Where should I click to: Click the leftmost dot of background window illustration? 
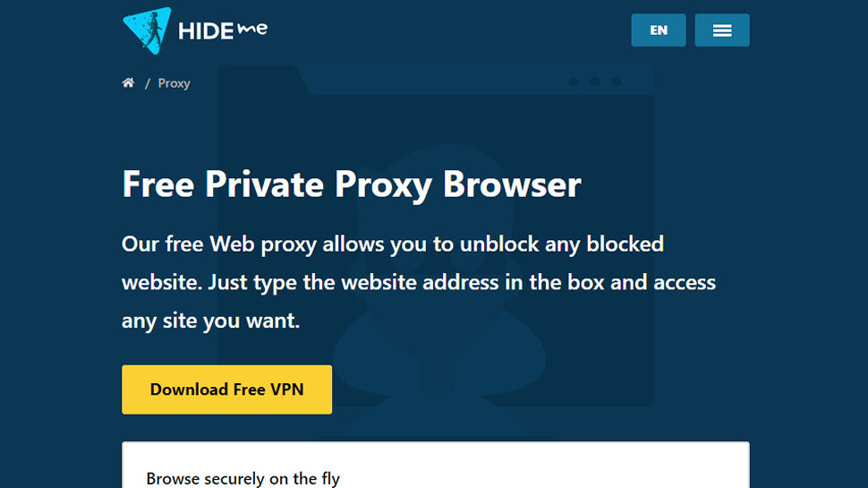(574, 82)
